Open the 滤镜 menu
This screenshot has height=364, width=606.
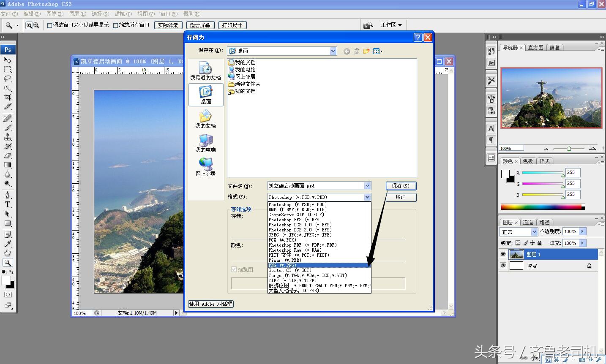(x=123, y=14)
